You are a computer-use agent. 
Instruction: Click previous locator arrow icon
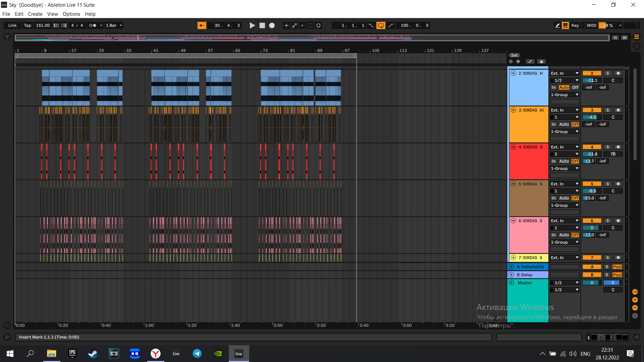click(511, 61)
